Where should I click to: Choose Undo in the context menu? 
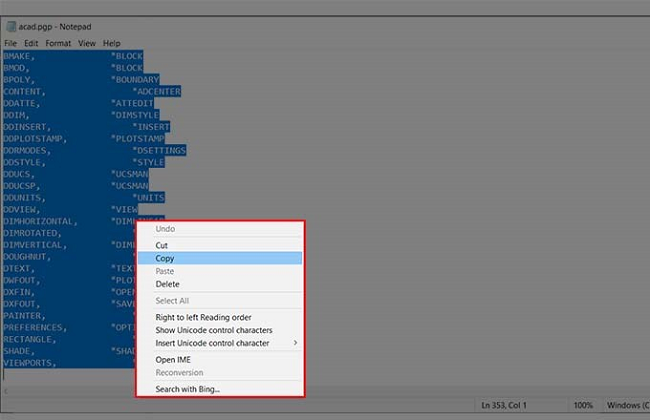click(x=220, y=229)
